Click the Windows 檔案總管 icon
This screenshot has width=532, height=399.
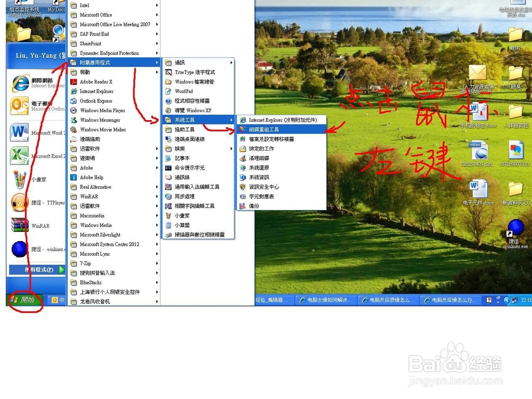[168, 82]
